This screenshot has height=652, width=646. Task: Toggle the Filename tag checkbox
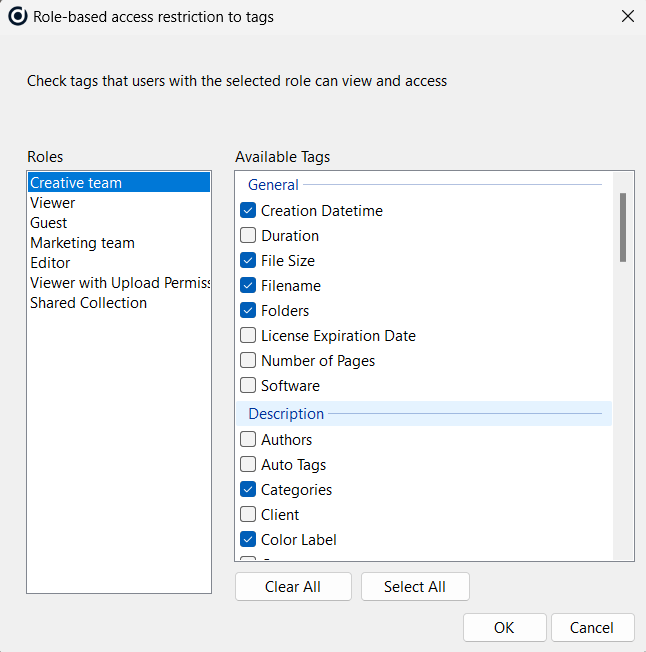click(248, 286)
